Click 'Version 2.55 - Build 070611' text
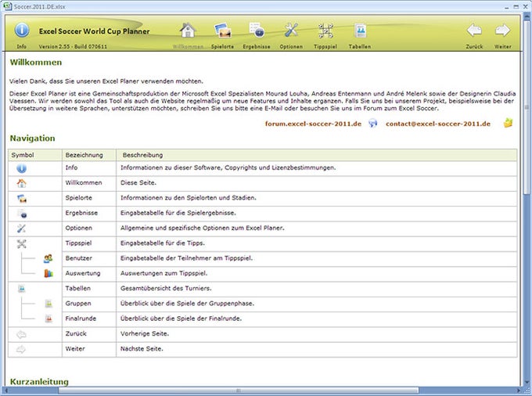The image size is (532, 396). coord(73,46)
